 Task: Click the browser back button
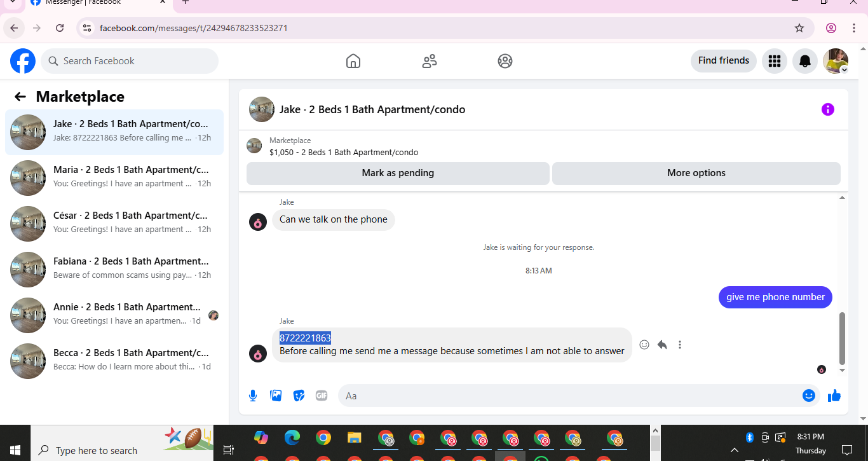pyautogui.click(x=14, y=28)
